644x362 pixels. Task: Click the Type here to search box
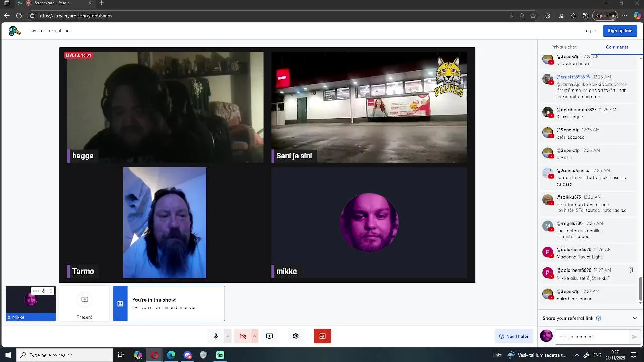click(64, 355)
